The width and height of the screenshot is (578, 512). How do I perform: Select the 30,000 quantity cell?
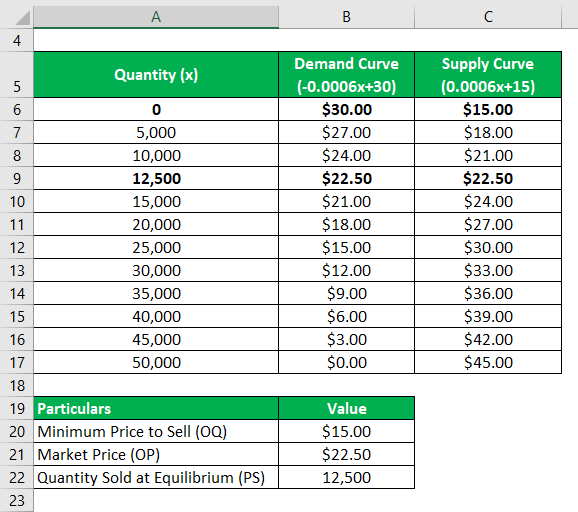156,270
